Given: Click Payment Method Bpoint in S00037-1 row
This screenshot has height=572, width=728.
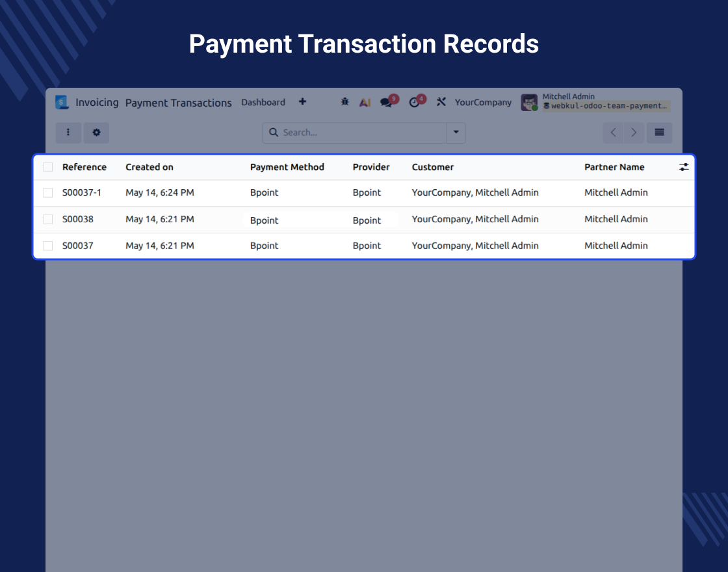Looking at the screenshot, I should pyautogui.click(x=264, y=192).
